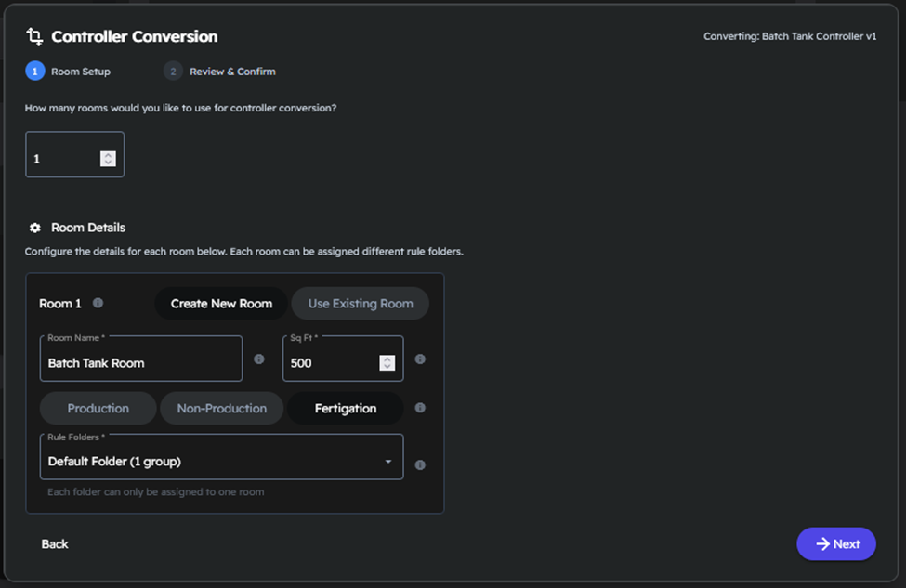Click the Room Name input field

tap(141, 363)
